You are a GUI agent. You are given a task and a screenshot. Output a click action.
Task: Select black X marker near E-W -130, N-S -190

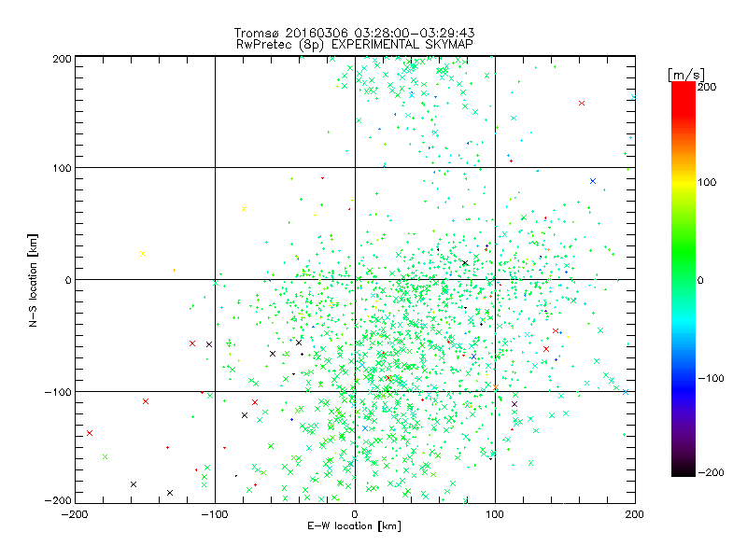pyautogui.click(x=170, y=493)
